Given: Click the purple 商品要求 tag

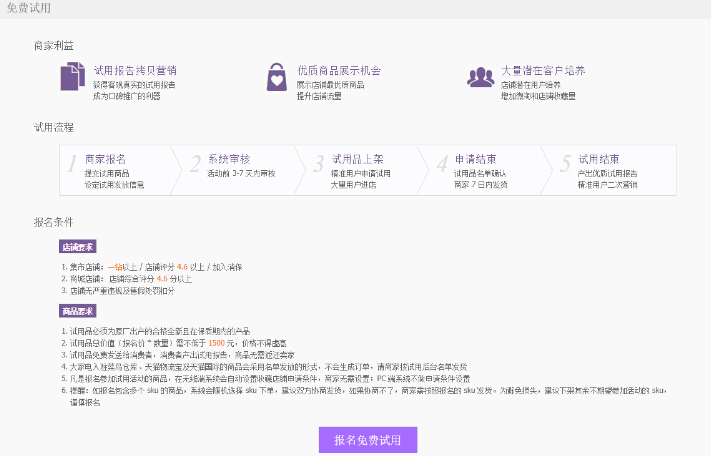Looking at the screenshot, I should pos(78,311).
